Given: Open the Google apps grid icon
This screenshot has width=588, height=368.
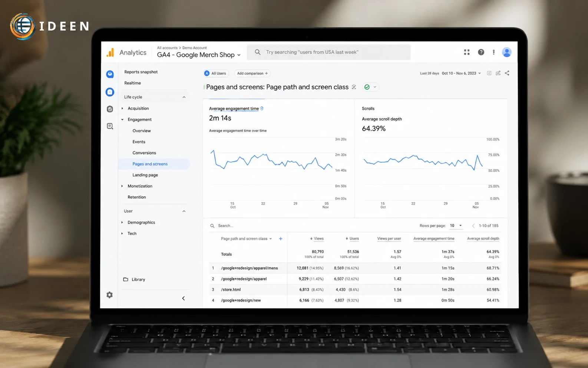Looking at the screenshot, I should [467, 52].
